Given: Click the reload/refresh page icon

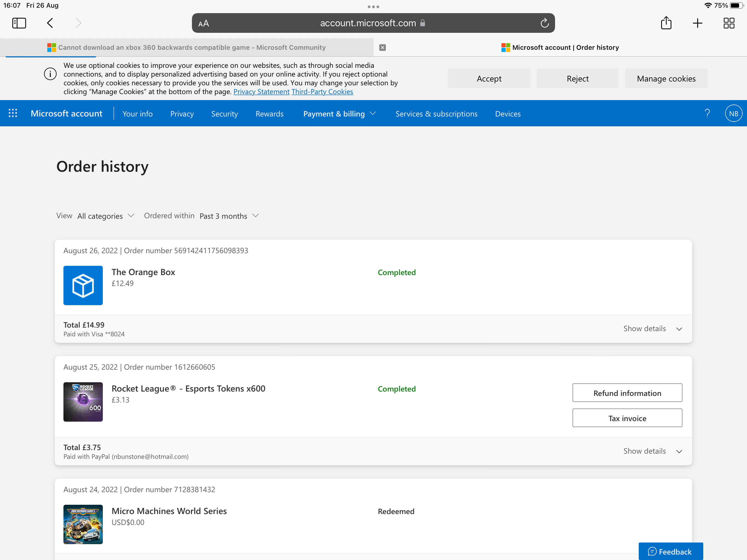Looking at the screenshot, I should click(x=544, y=23).
